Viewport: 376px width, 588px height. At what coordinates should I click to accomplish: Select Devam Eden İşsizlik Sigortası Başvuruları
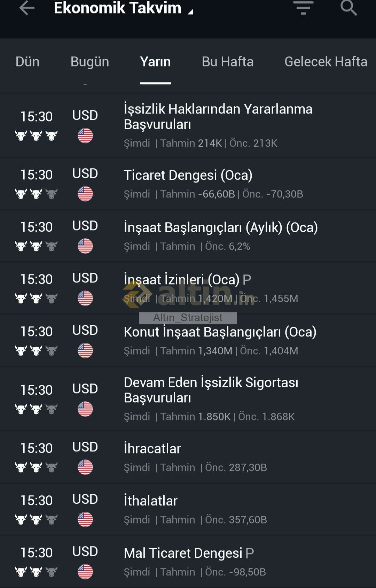tap(211, 390)
